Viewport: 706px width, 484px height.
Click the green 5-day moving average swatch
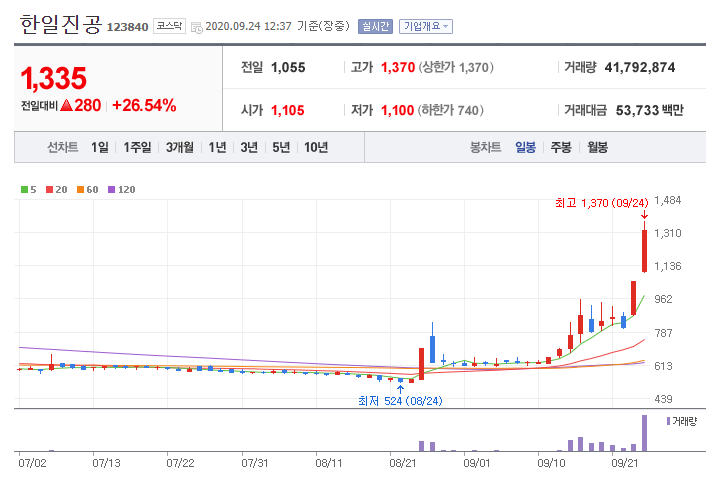[x=23, y=189]
